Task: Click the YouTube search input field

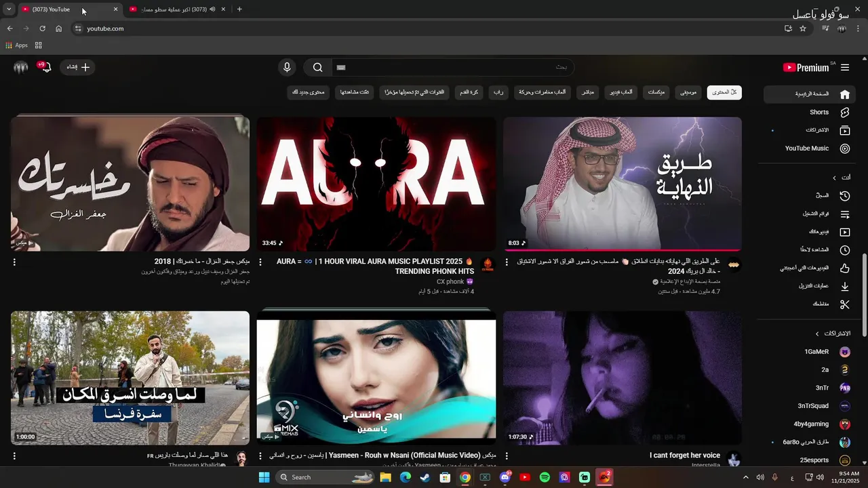Action: tap(452, 67)
